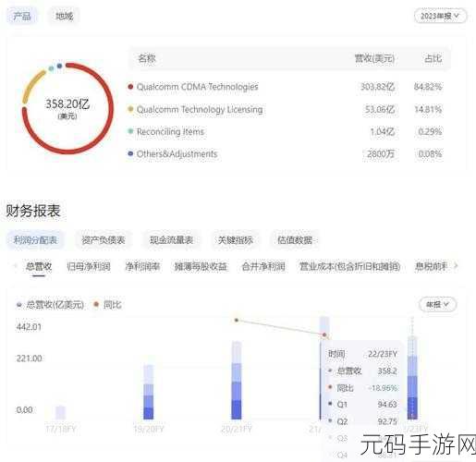Image resolution: width=476 pixels, height=462 pixels.
Task: Click the 53.06亿 revenue value
Action: pos(380,109)
